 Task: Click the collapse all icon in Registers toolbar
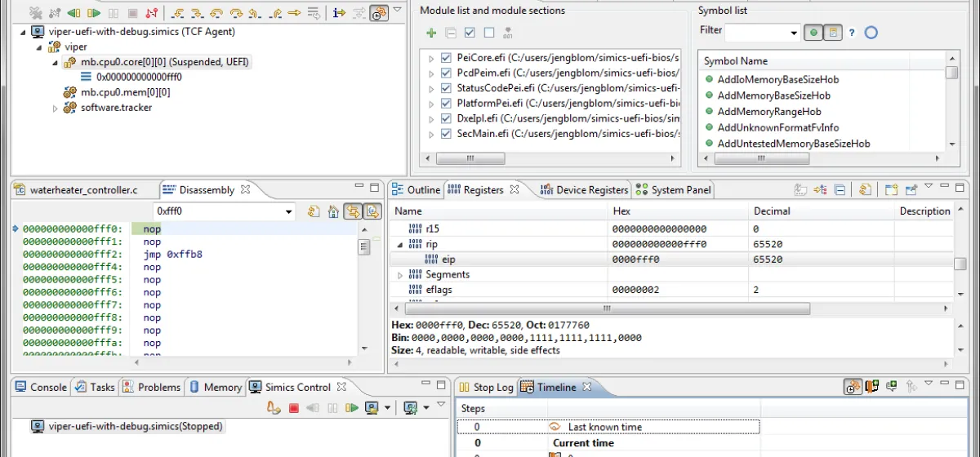point(840,190)
